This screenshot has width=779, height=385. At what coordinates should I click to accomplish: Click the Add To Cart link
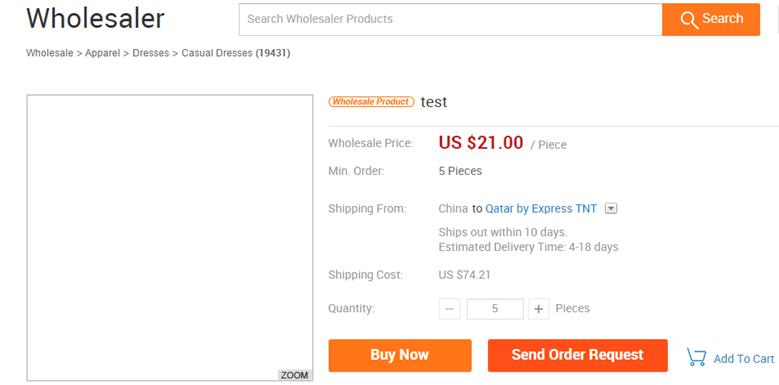[744, 359]
